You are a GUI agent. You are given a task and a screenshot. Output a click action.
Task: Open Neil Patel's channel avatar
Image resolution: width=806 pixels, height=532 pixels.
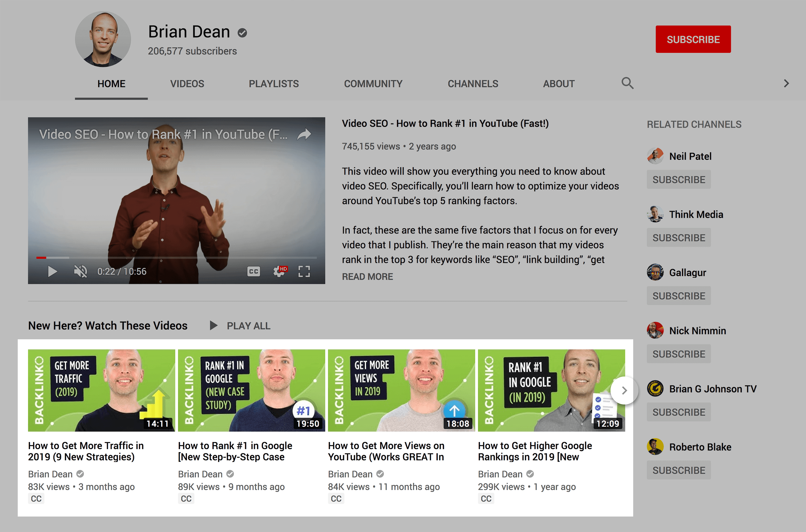click(655, 156)
